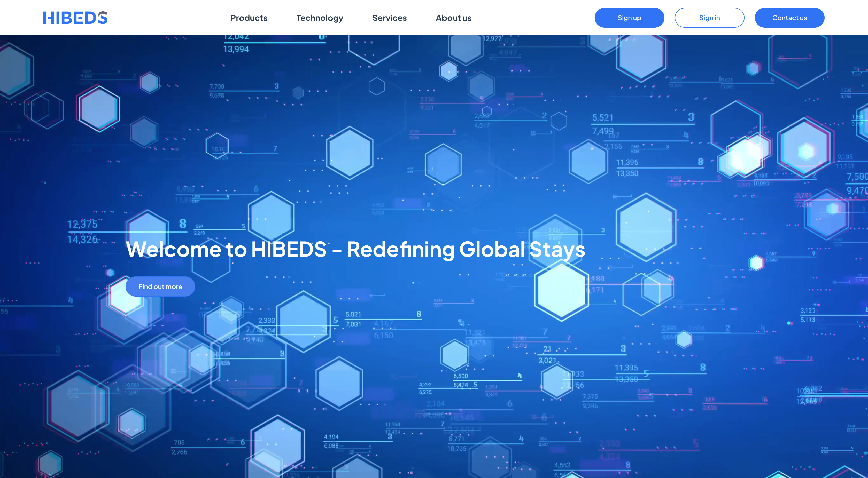Click the 2,333 data label

(x=267, y=321)
